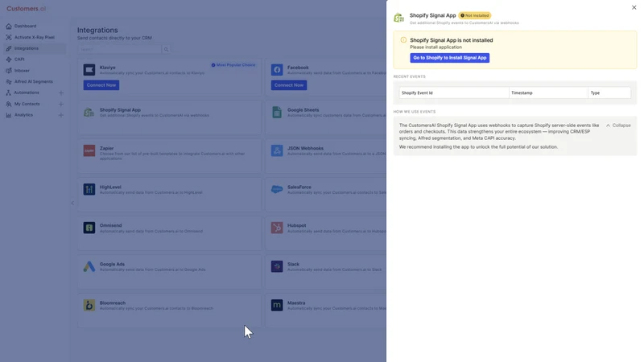The image size is (644, 362).
Task: Click the Most Popular Choice badge
Action: point(233,65)
